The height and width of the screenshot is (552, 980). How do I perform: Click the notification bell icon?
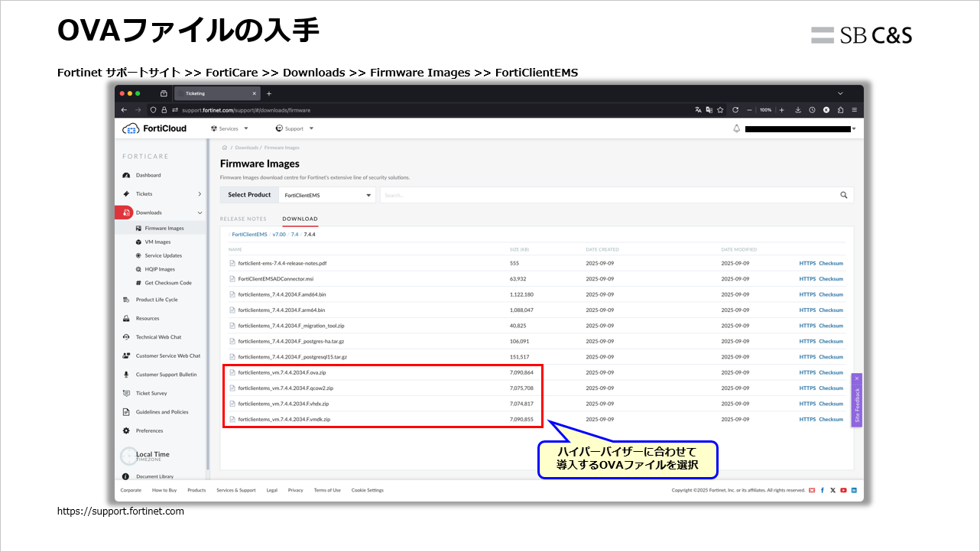736,128
